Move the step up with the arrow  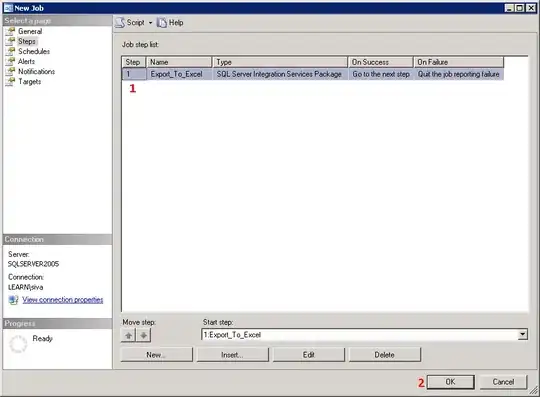[x=128, y=335]
